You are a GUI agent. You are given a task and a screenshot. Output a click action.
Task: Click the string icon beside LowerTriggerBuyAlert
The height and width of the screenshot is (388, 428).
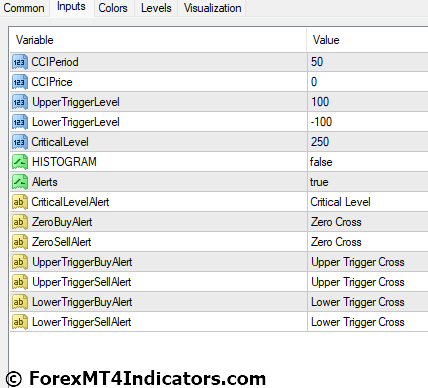click(x=20, y=302)
